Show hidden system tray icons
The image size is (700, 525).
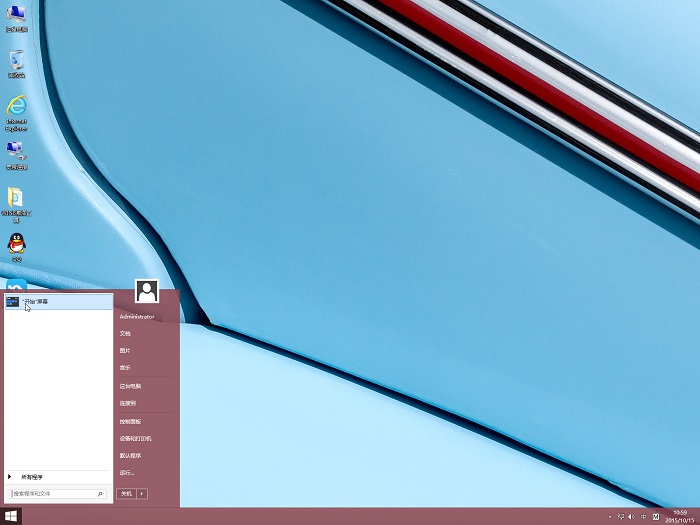pyautogui.click(x=610, y=516)
